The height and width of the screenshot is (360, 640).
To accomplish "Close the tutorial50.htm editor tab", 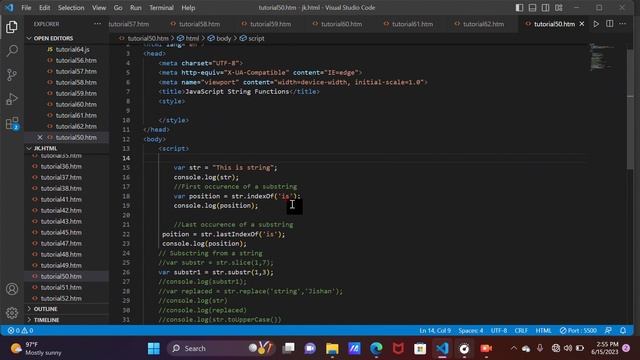I will [x=582, y=24].
